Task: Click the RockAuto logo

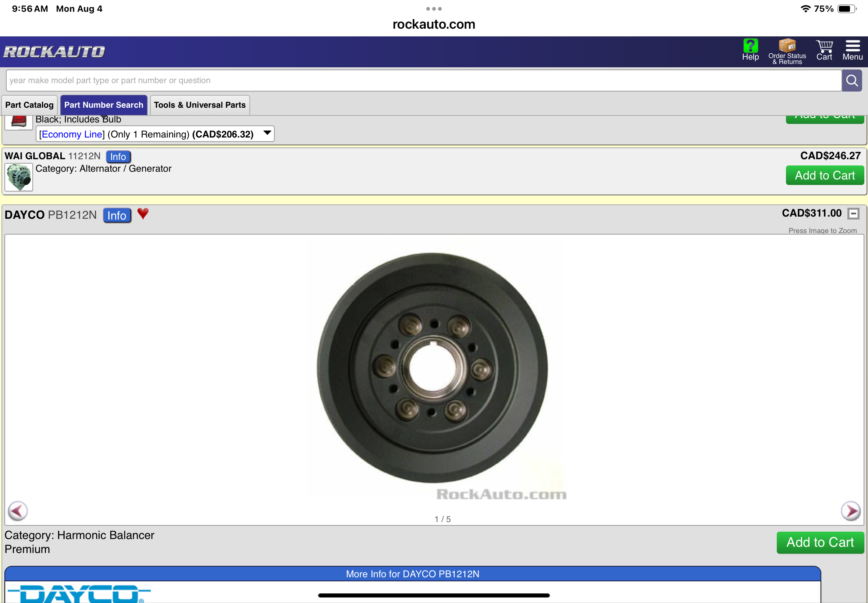Action: (x=54, y=52)
